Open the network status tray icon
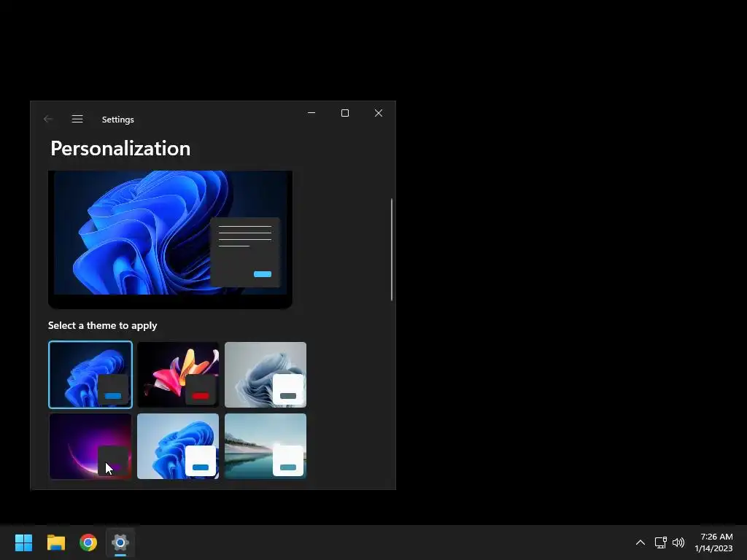 (660, 542)
